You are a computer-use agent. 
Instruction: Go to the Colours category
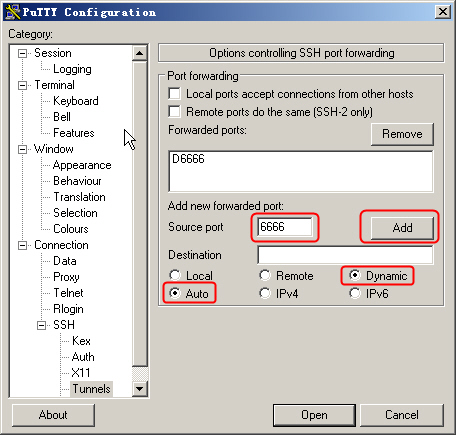pos(71,229)
